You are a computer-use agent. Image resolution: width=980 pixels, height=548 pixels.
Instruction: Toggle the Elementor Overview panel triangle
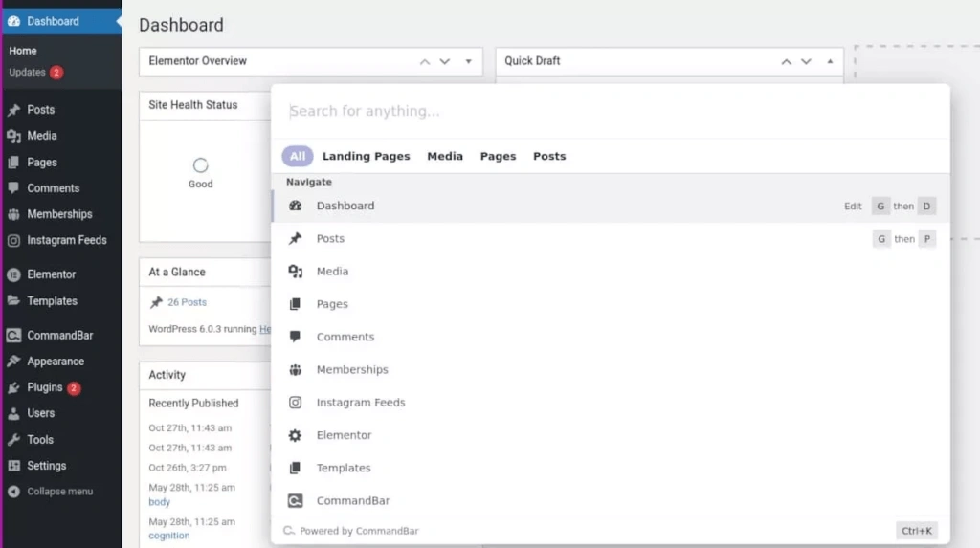pyautogui.click(x=469, y=61)
